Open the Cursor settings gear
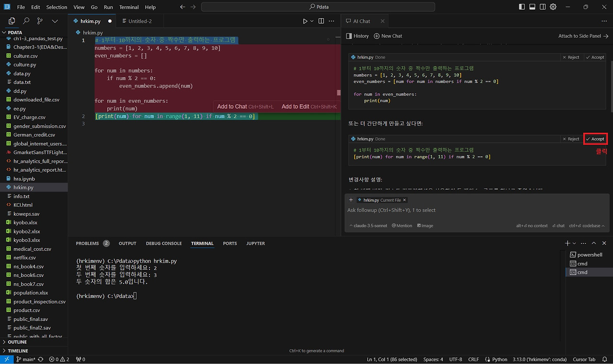 pyautogui.click(x=553, y=7)
